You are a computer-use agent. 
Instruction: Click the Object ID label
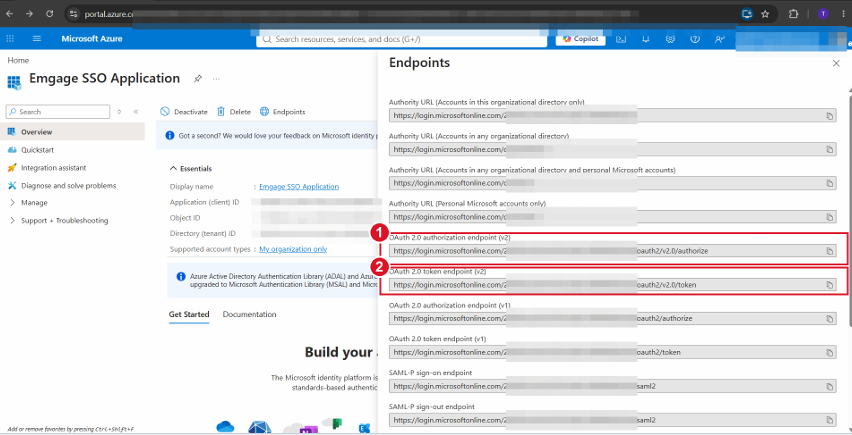tap(185, 218)
